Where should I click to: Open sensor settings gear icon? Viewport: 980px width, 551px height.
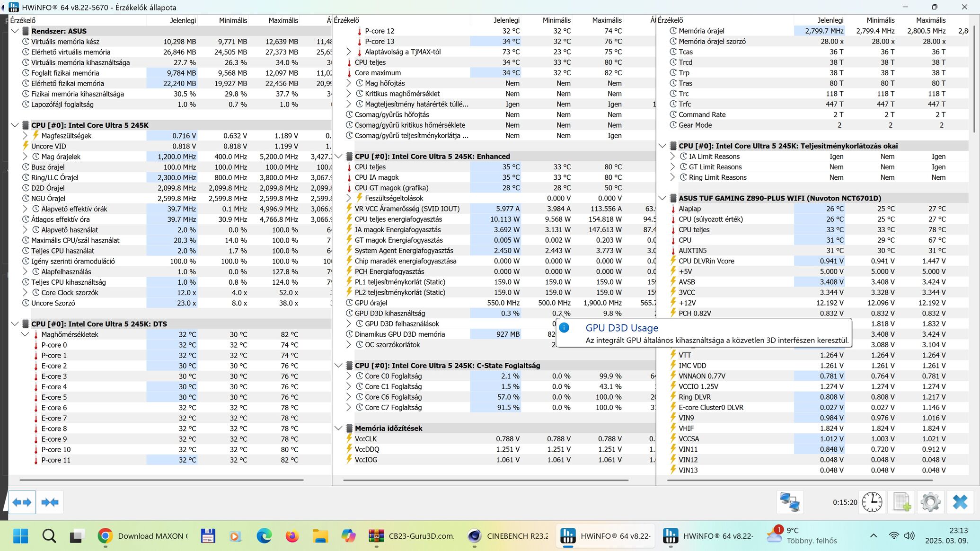tap(930, 502)
